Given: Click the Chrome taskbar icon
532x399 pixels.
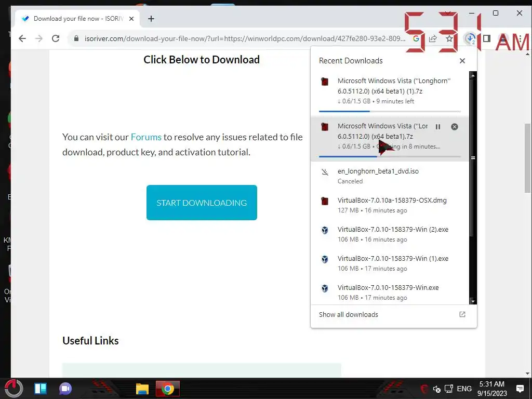Looking at the screenshot, I should (x=168, y=389).
